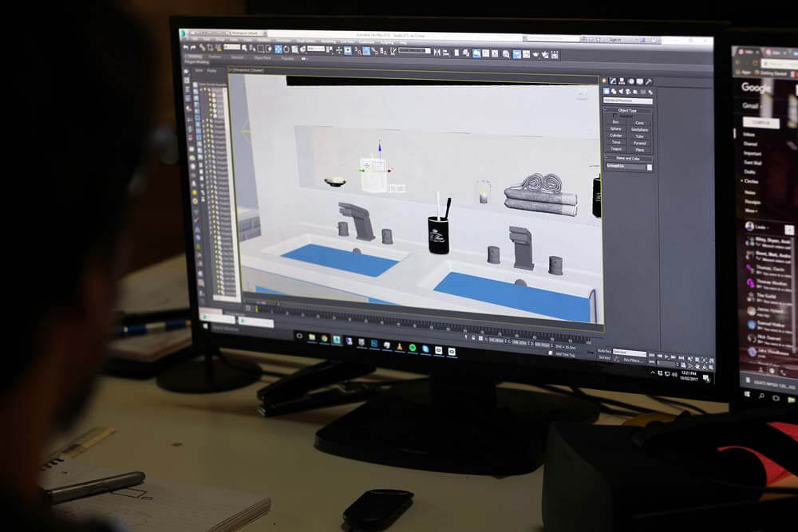Open the Material Editor
Viewport: 798px width, 532px height.
click(506, 53)
